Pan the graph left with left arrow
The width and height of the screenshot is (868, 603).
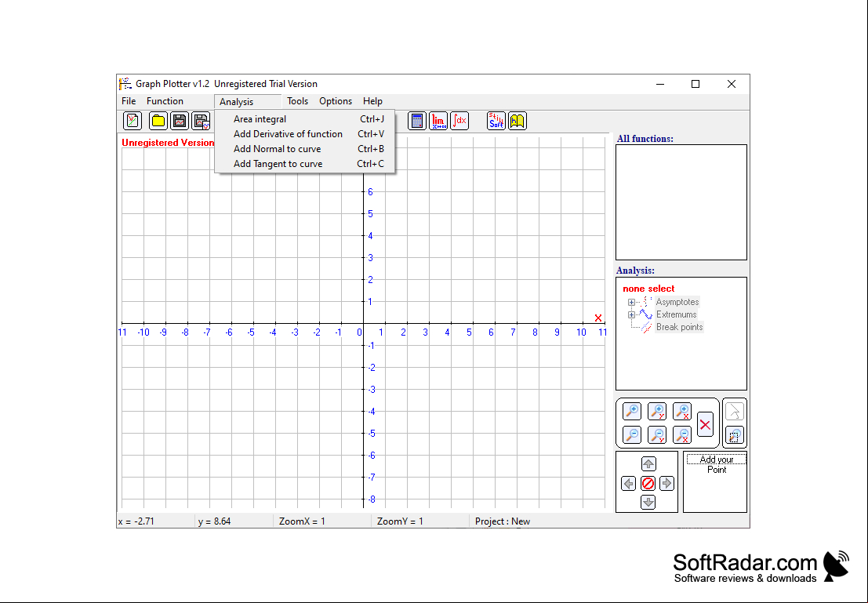(x=628, y=483)
